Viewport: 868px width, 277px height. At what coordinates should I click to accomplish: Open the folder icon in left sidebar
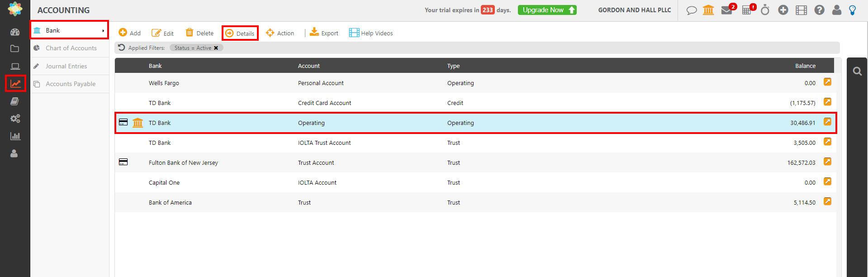(x=15, y=48)
